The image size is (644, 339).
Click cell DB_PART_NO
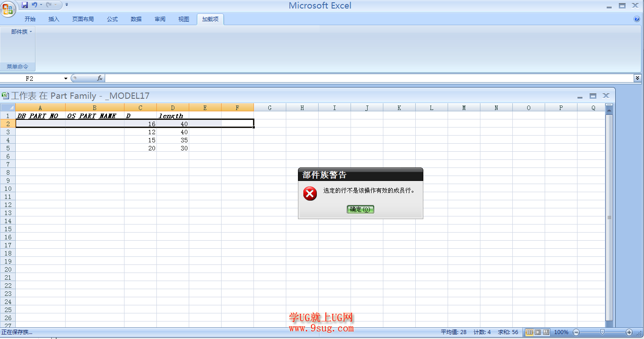tap(40, 116)
